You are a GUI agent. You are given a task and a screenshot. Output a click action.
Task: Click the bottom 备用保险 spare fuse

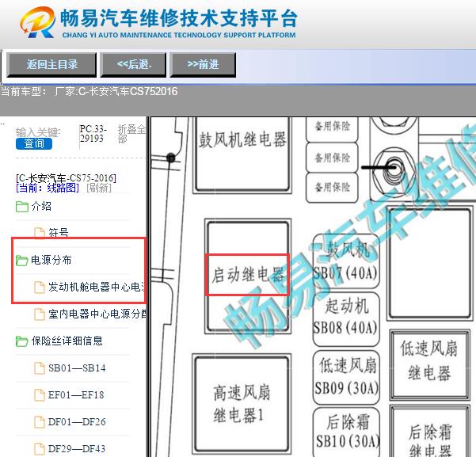pyautogui.click(x=332, y=187)
